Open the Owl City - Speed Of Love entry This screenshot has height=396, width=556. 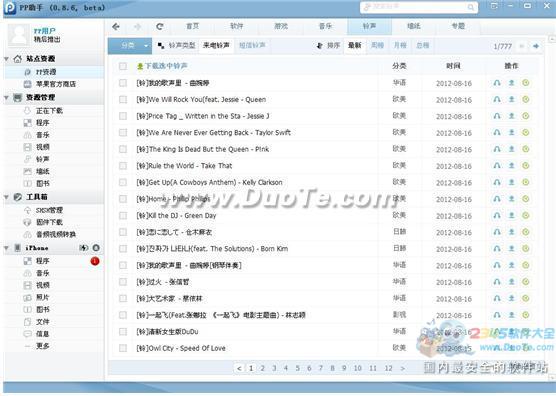[181, 348]
